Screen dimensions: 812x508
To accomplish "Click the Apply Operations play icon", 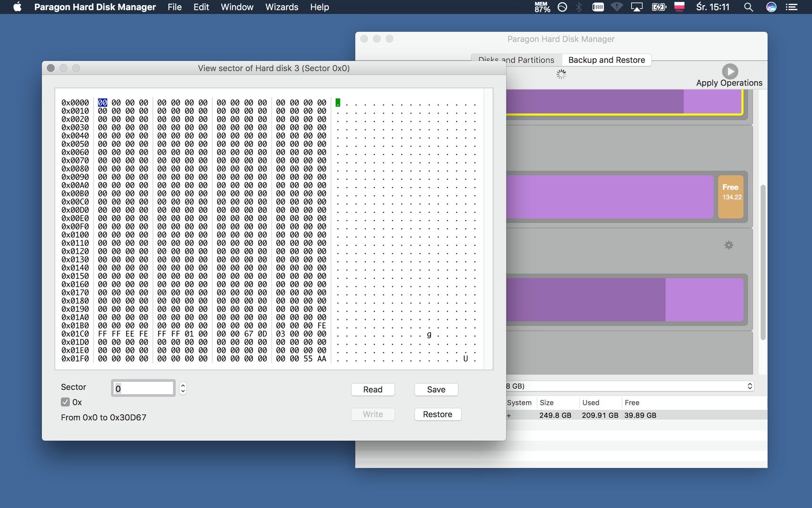I will point(730,71).
